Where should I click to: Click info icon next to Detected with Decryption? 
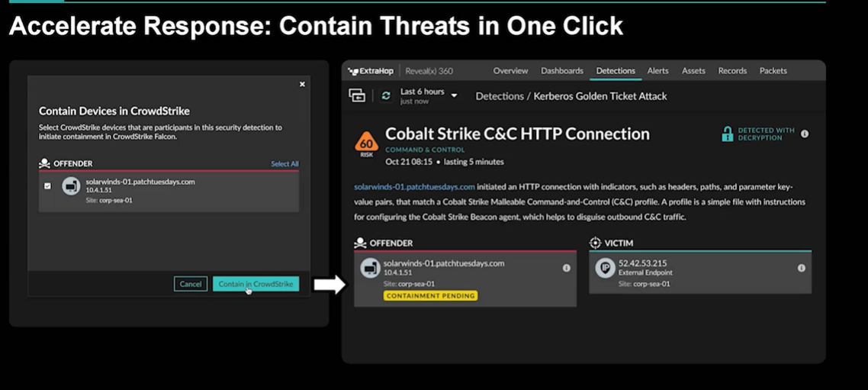click(805, 134)
